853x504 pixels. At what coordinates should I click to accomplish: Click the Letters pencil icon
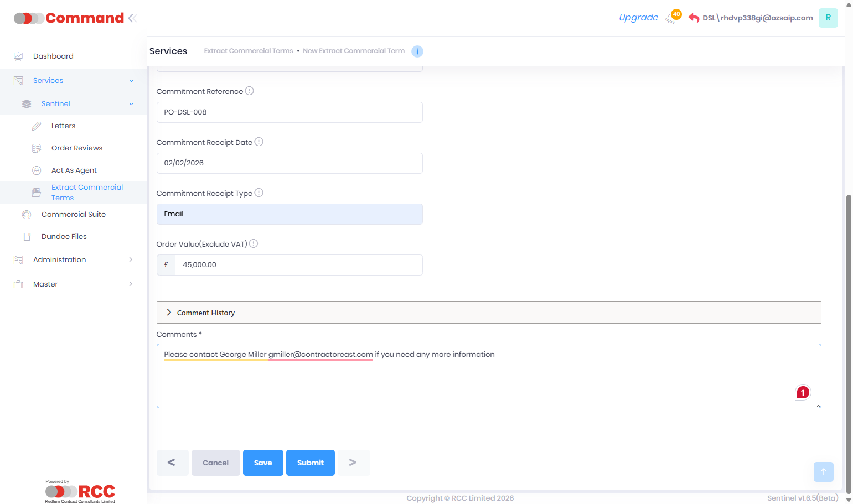click(x=37, y=126)
